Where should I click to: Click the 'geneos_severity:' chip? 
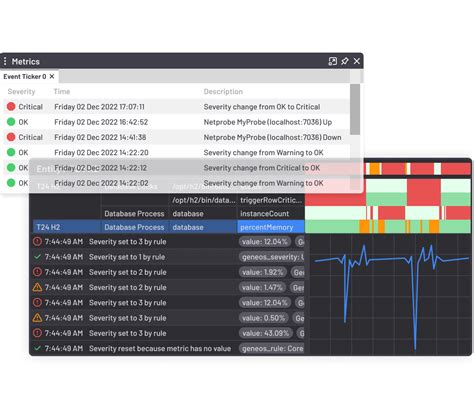point(272,257)
